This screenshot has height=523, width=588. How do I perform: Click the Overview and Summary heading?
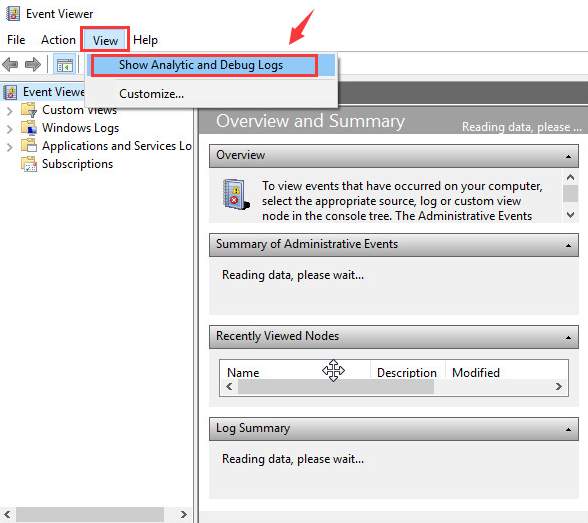[310, 121]
